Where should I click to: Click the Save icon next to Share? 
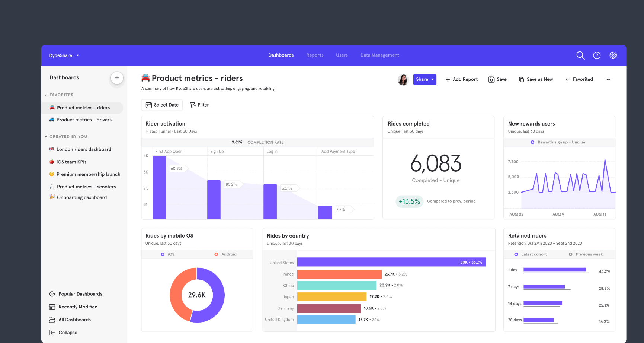coord(497,79)
